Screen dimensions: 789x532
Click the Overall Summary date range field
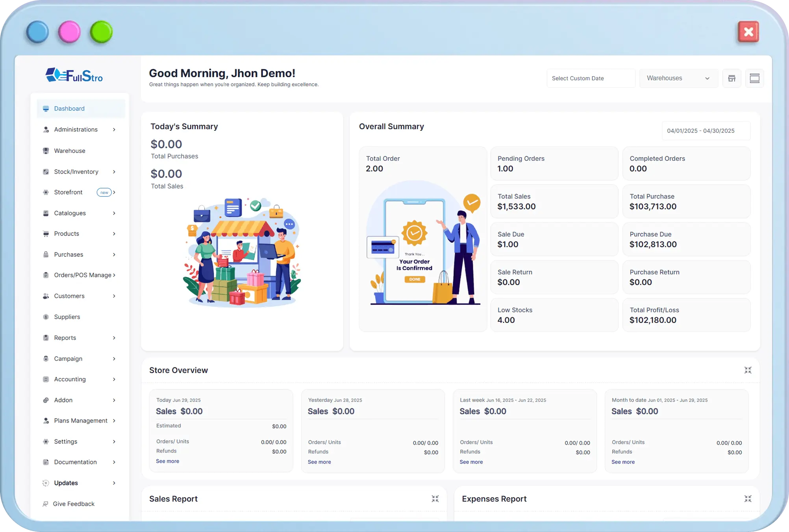[x=706, y=131]
